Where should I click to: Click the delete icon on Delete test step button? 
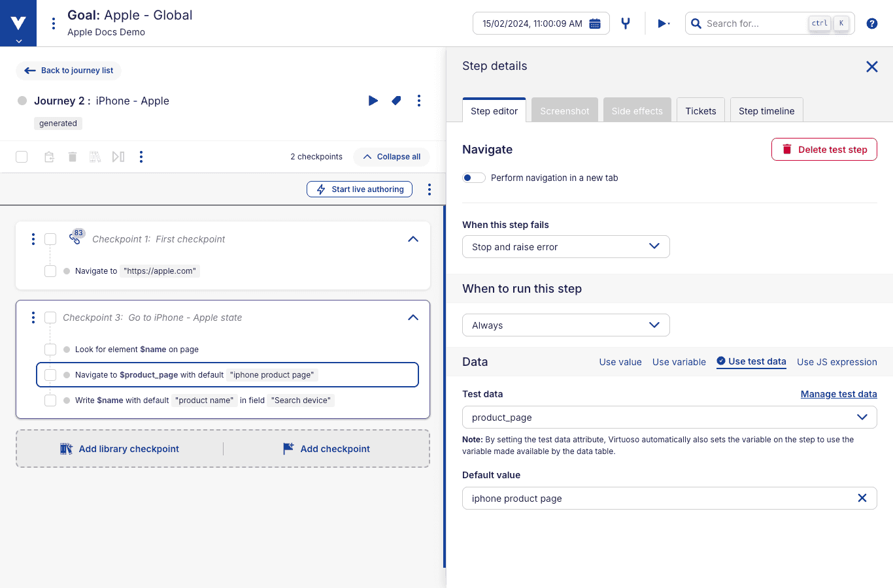tap(786, 149)
